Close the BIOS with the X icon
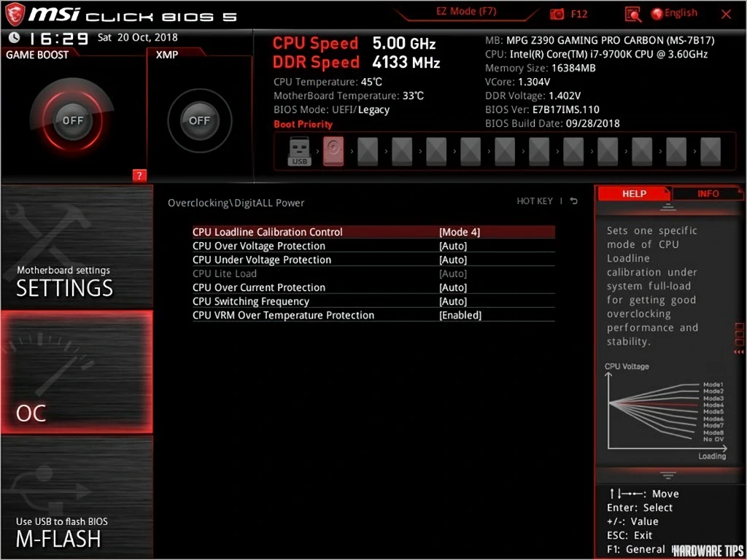Image resolution: width=747 pixels, height=560 pixels. (726, 15)
